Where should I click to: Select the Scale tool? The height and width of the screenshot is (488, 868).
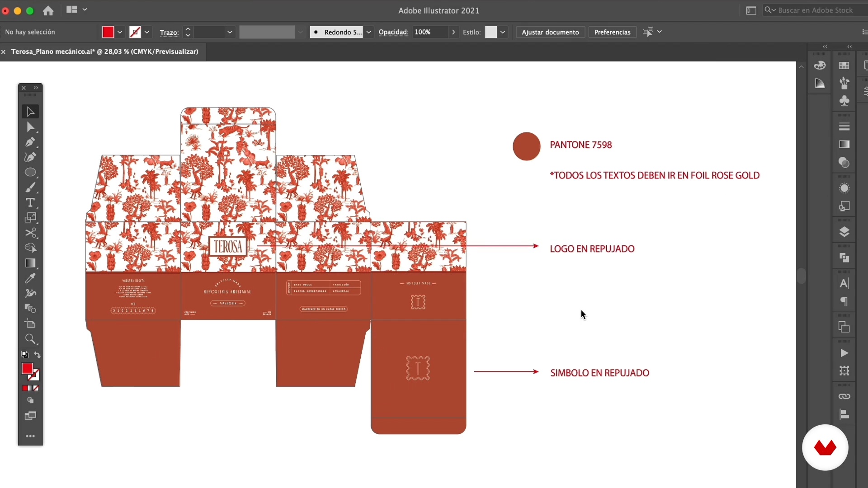[x=30, y=218]
